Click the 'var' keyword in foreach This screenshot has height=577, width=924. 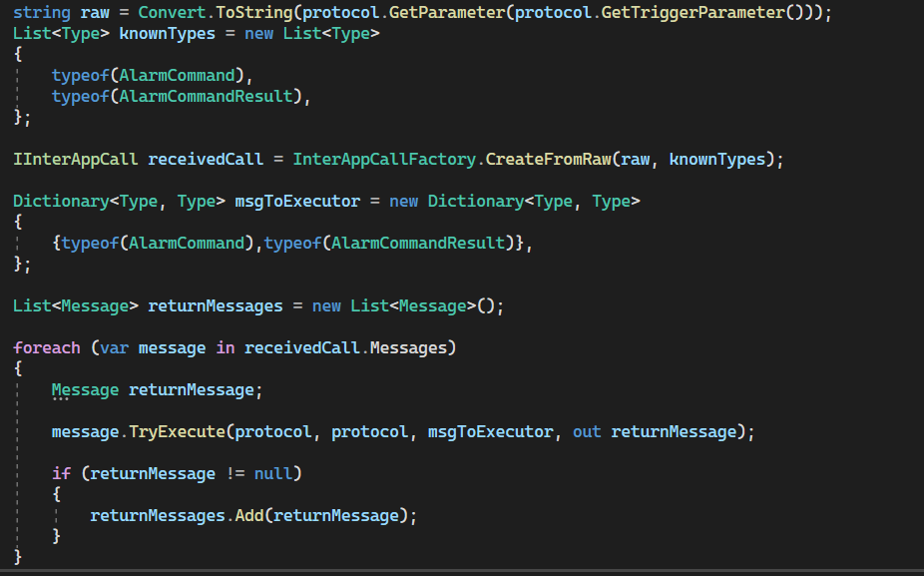[x=114, y=347]
